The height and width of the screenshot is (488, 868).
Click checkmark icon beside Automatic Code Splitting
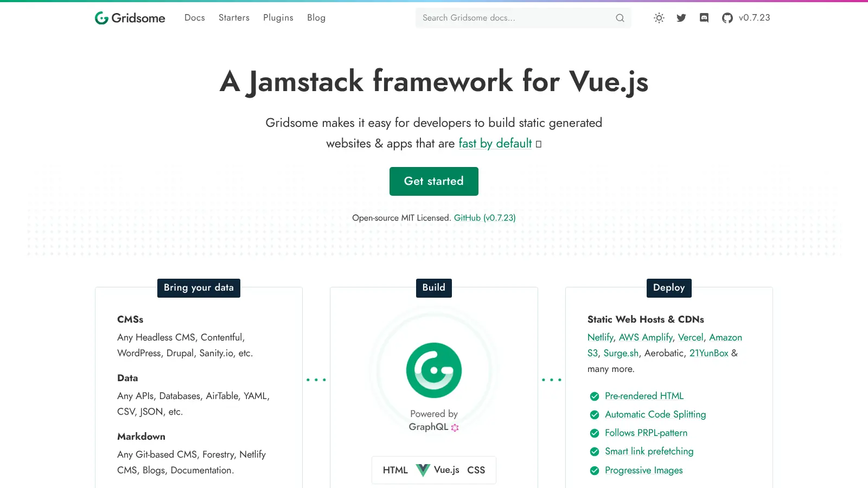[595, 415]
